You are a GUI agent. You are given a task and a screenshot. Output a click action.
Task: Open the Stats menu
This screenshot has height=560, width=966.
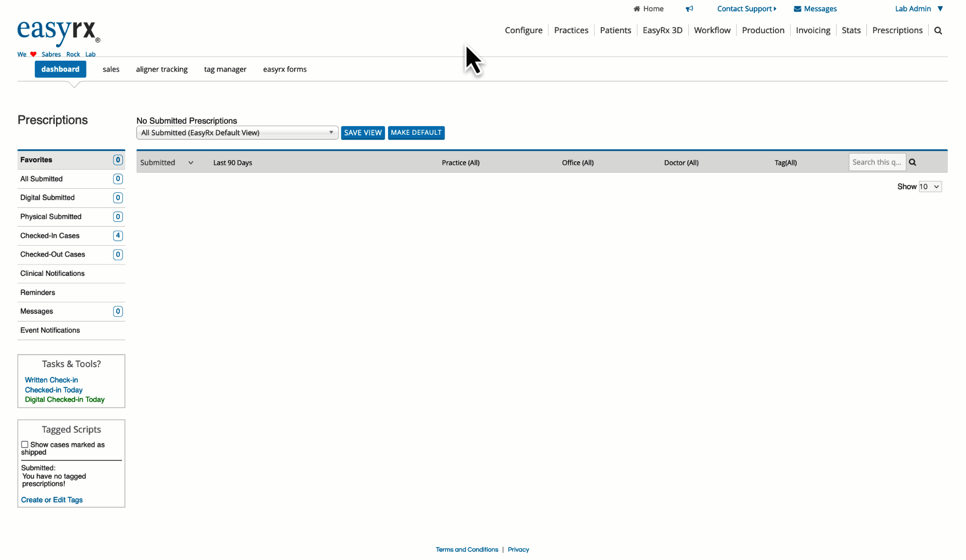[x=851, y=31]
